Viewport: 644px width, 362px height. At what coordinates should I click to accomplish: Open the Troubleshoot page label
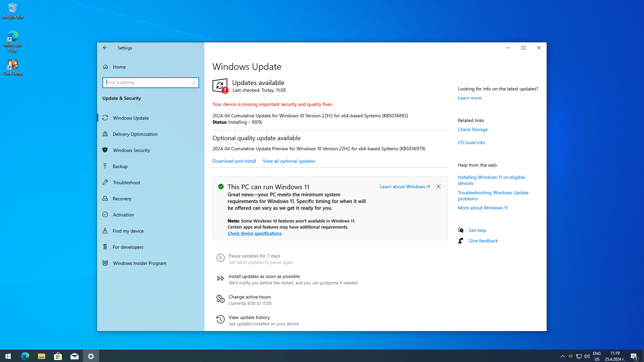(x=127, y=183)
